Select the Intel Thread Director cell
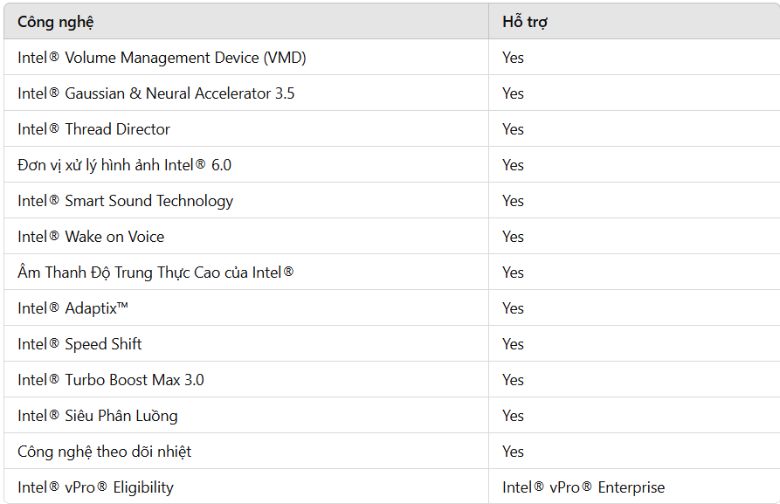 pyautogui.click(x=93, y=129)
